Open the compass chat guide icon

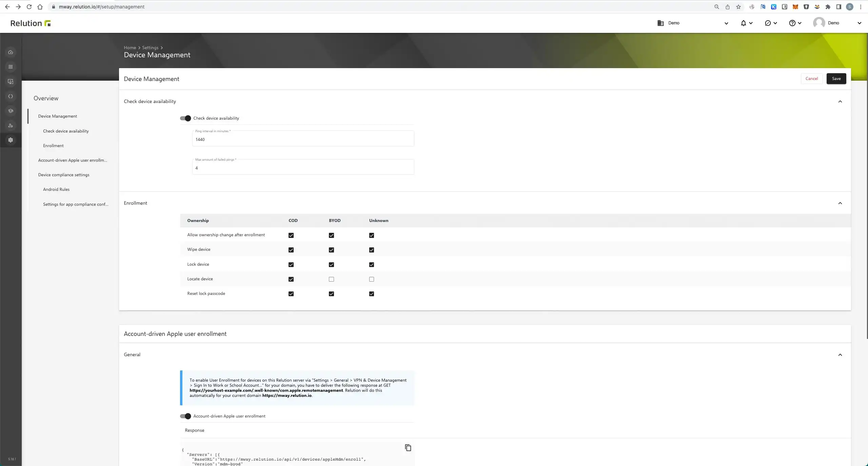pyautogui.click(x=768, y=23)
